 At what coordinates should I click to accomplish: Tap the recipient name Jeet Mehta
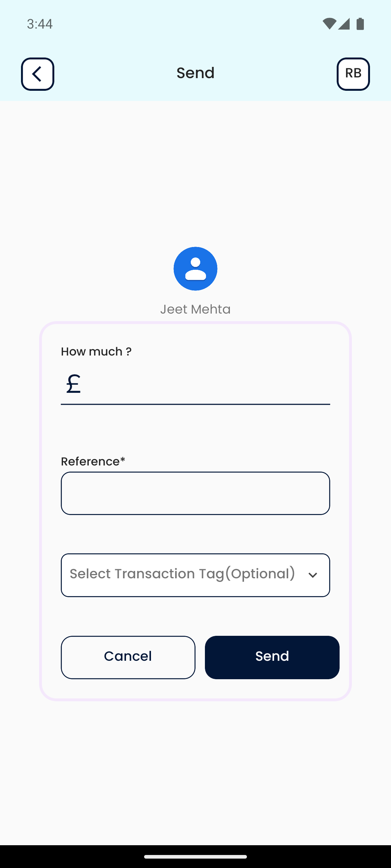point(195,309)
